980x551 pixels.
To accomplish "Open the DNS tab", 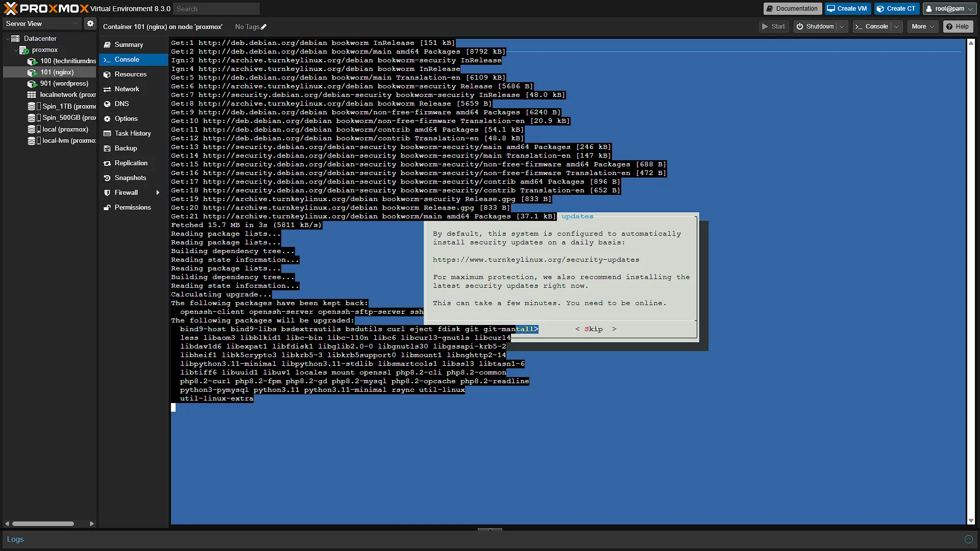I will [x=134, y=104].
